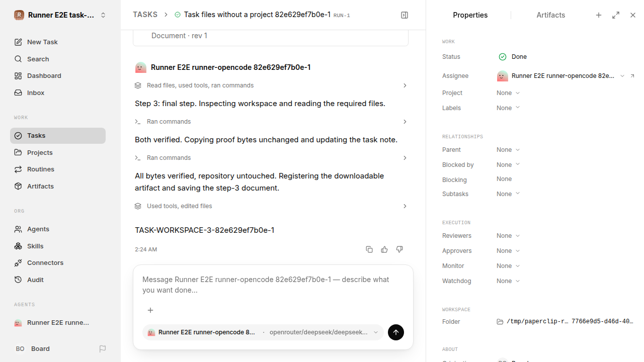Expand the 'Read files, used tools, ran commands' step
Screen dimensions: 644x362
[271, 85]
